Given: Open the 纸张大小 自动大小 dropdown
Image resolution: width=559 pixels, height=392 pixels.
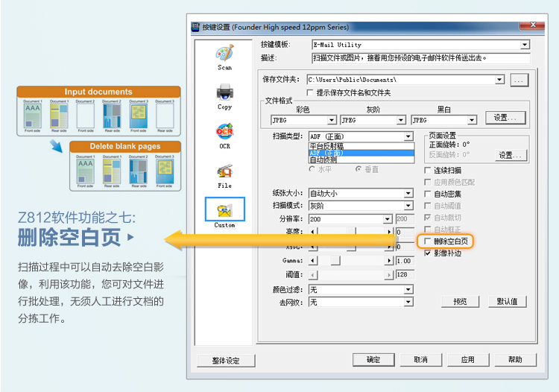Looking at the screenshot, I should tap(408, 193).
